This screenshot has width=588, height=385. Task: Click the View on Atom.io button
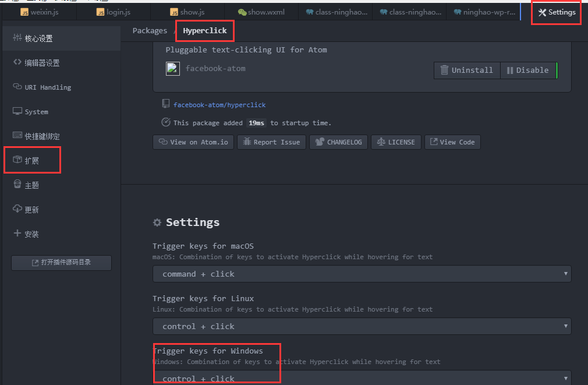tap(193, 142)
